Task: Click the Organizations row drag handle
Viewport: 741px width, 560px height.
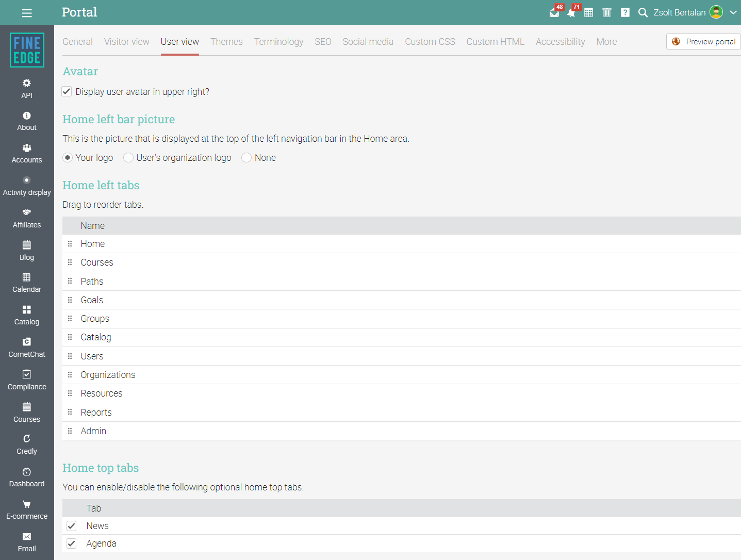Action: pos(70,374)
